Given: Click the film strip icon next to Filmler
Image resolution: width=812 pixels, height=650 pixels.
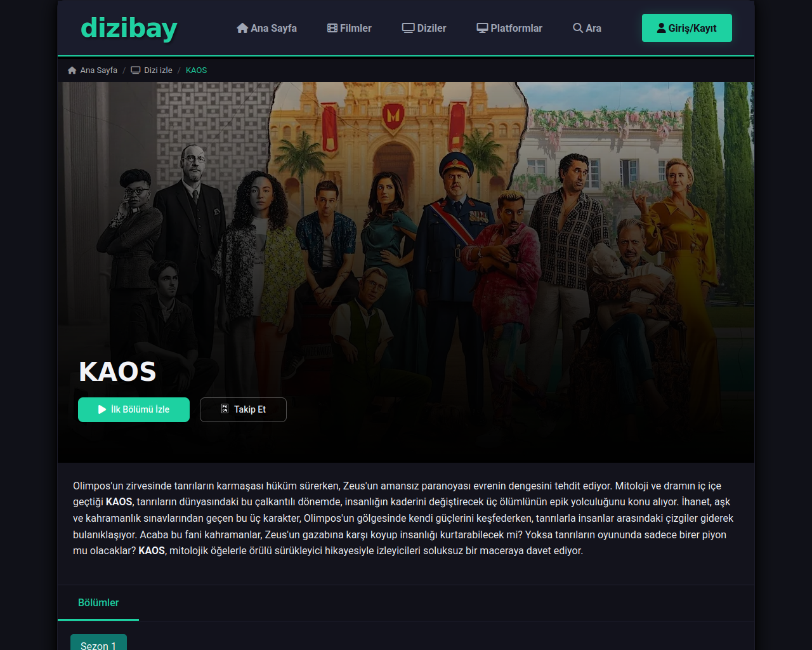Looking at the screenshot, I should (x=332, y=28).
